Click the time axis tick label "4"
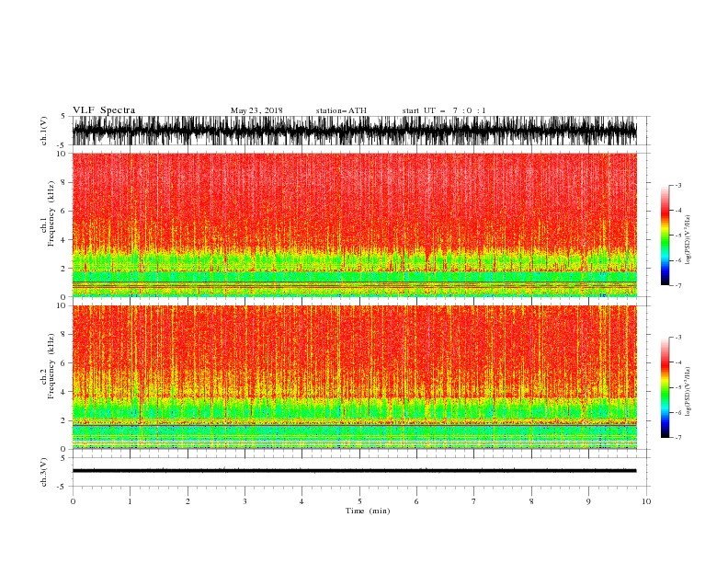Viewport: 728px width, 563px height. [x=301, y=501]
